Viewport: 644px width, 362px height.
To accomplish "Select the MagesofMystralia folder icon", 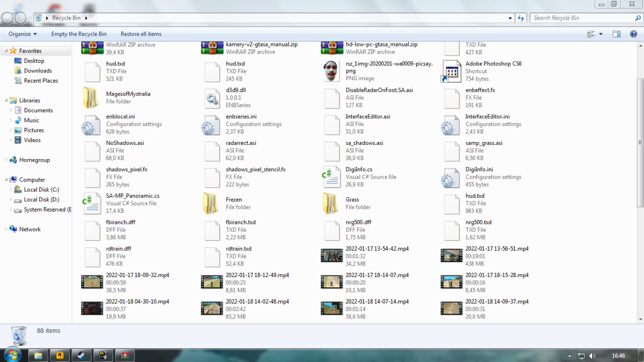I will (91, 98).
